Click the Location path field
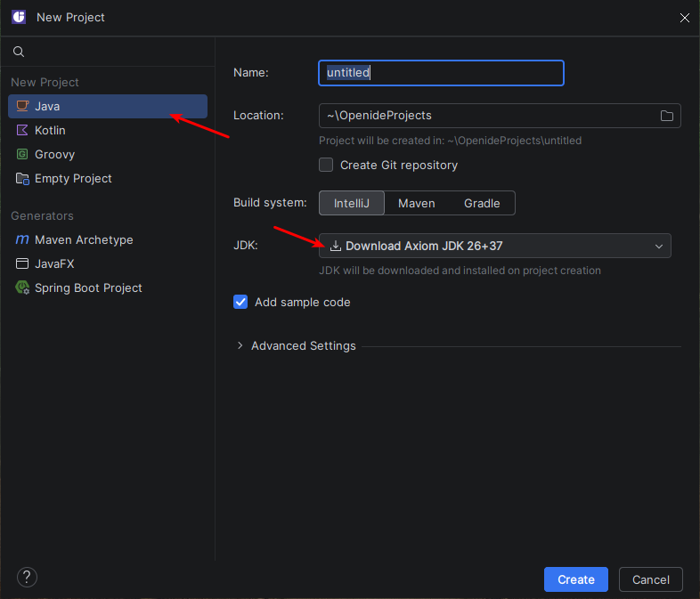The image size is (700, 599). coord(488,116)
